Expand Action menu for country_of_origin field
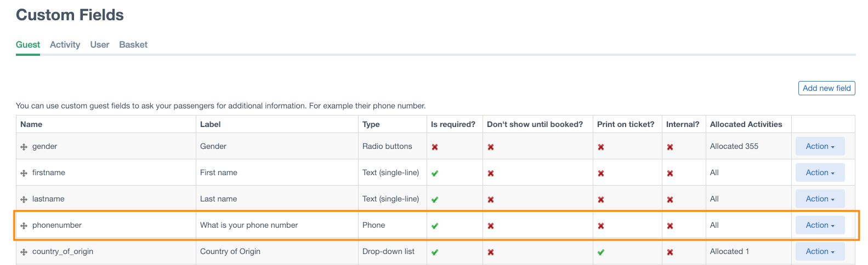868x265 pixels. pos(820,251)
